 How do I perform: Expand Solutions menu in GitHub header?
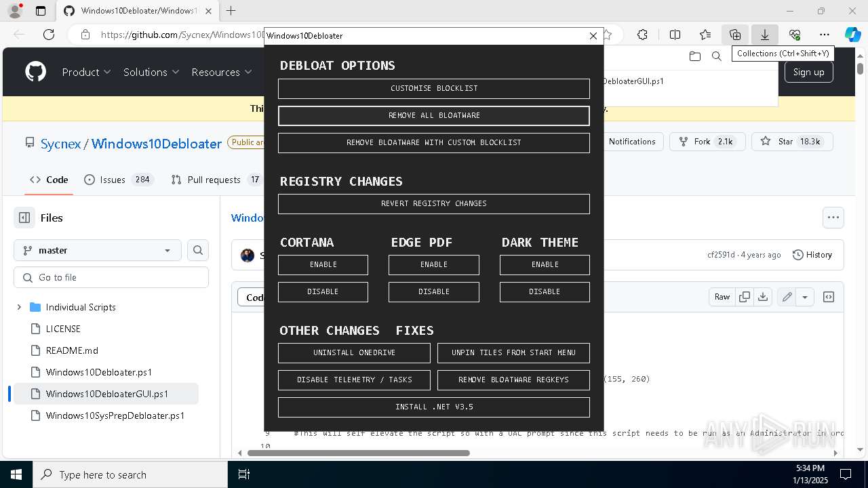[151, 72]
